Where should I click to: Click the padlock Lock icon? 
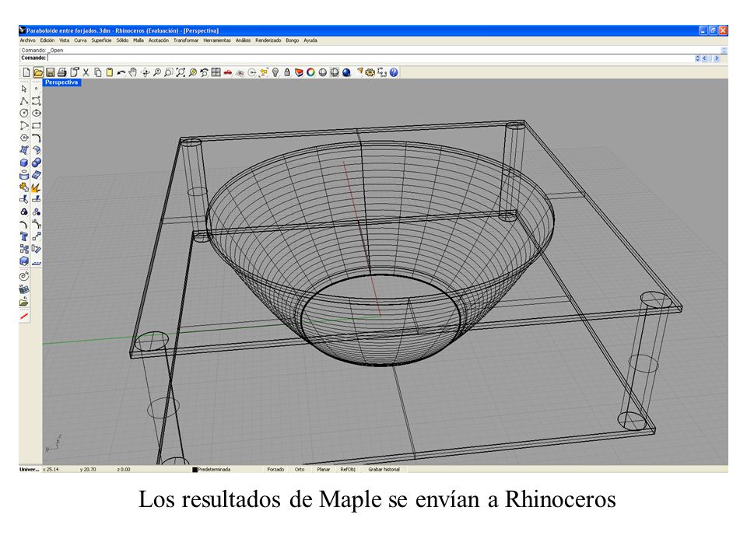287,72
